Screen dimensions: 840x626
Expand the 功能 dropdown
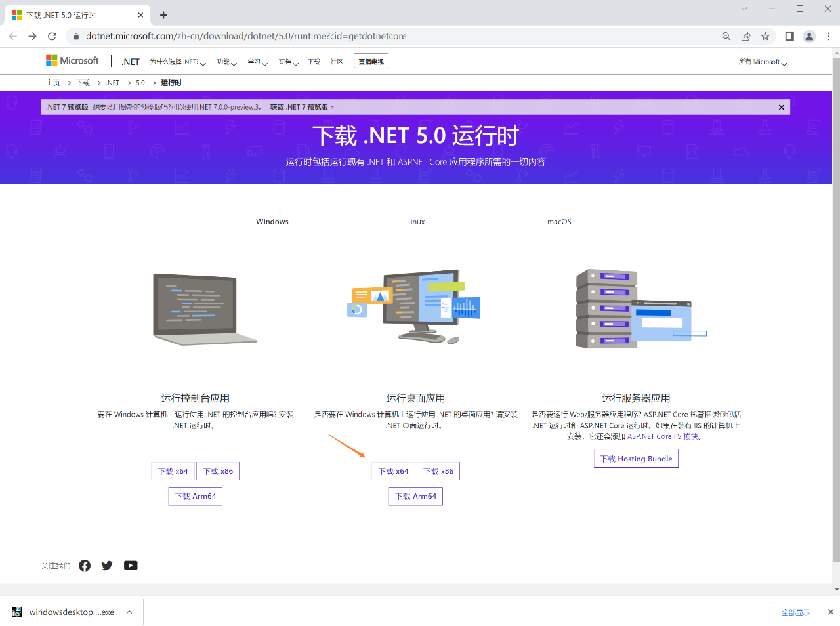tap(226, 62)
